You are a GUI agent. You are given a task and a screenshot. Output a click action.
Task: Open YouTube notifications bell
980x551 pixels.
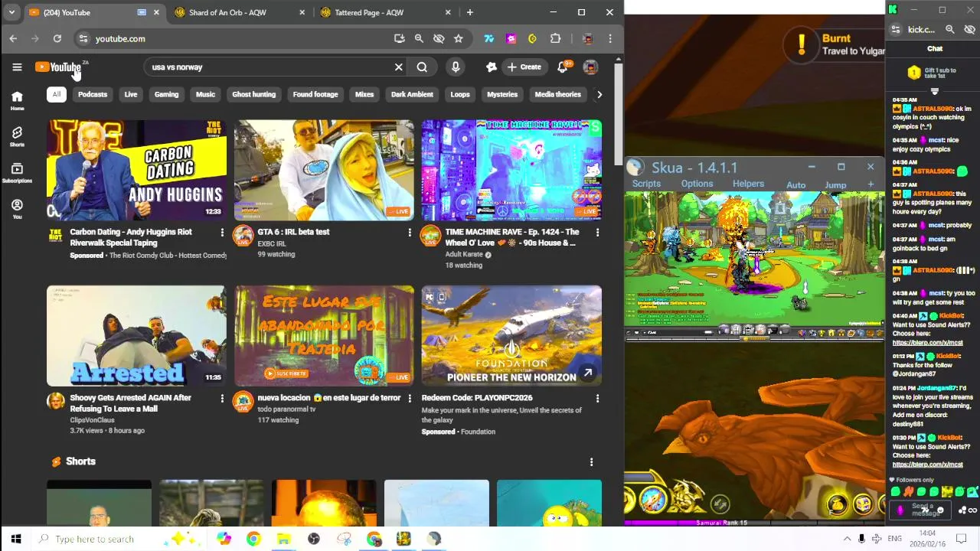point(562,67)
